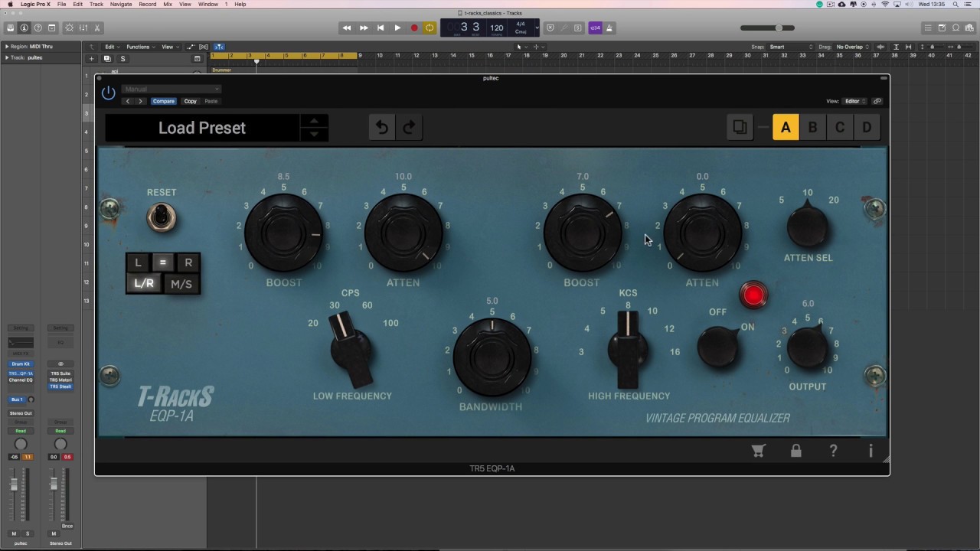Open the Logic Pro X application menu
The width and height of the screenshot is (980, 551).
point(37,4)
